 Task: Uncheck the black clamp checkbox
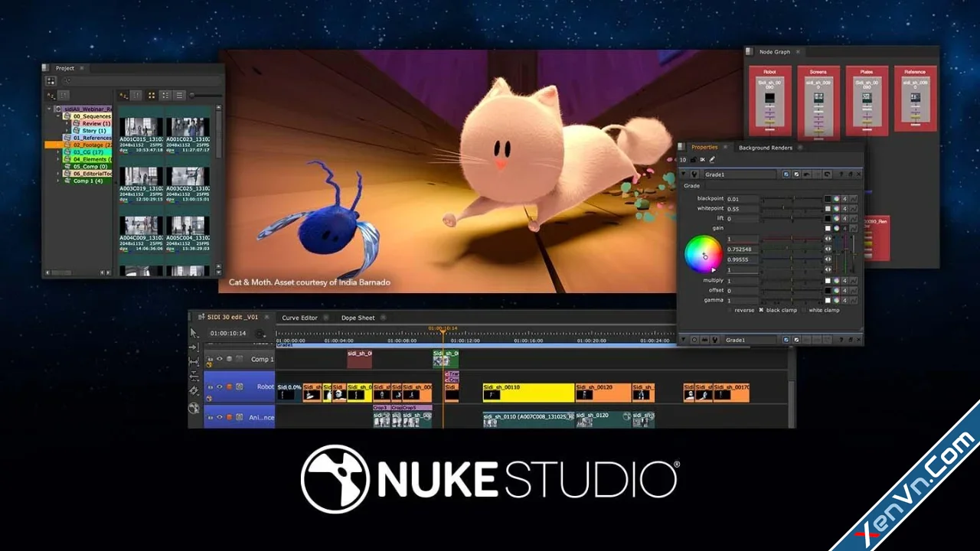761,310
